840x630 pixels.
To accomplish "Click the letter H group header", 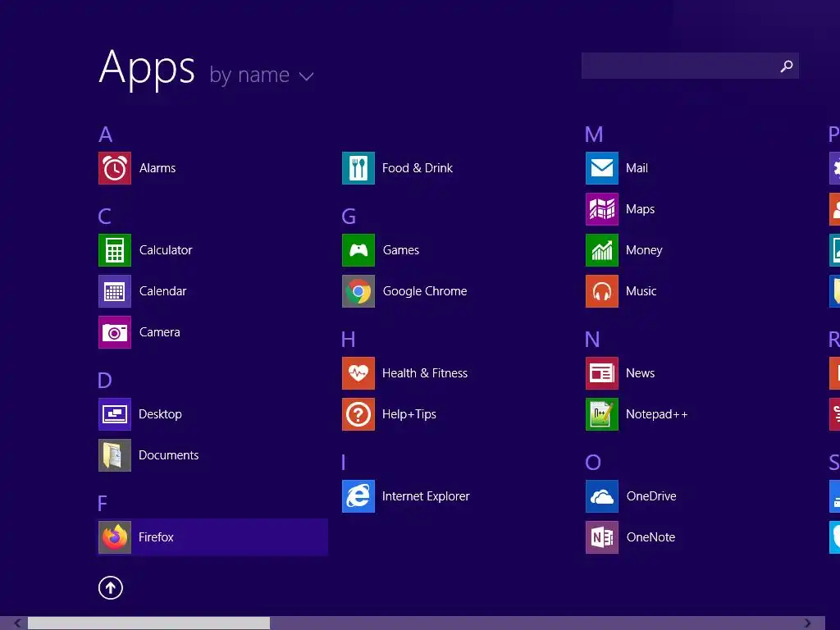I will point(348,340).
